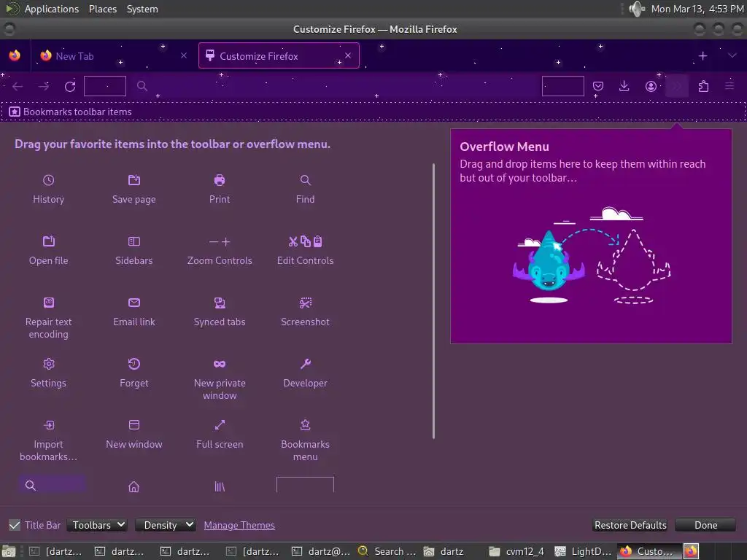Open the Places menu
Image resolution: width=747 pixels, height=560 pixels.
[x=103, y=9]
